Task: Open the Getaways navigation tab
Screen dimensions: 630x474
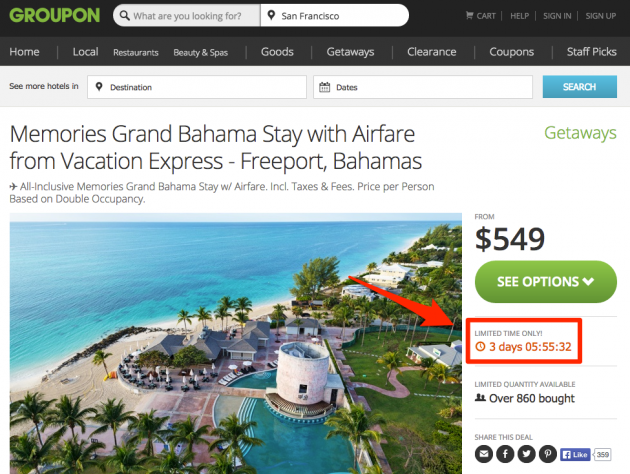Action: tap(350, 52)
